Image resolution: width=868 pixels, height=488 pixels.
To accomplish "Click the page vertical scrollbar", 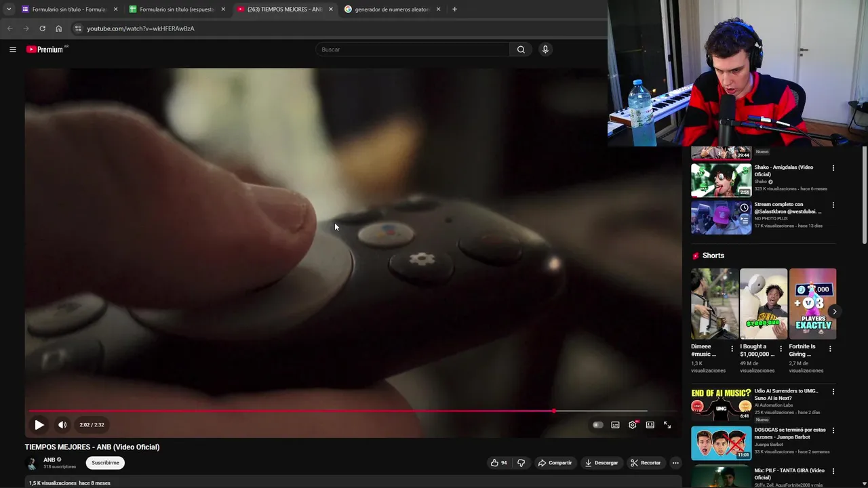I will click(864, 196).
